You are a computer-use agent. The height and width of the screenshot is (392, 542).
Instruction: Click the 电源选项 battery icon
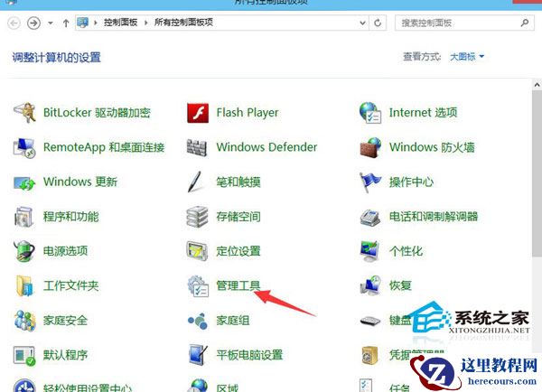coord(24,251)
